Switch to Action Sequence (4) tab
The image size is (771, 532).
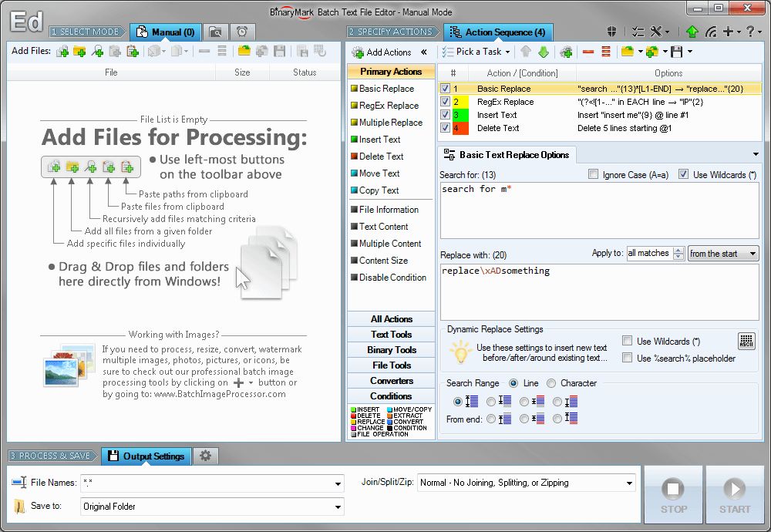pos(498,32)
